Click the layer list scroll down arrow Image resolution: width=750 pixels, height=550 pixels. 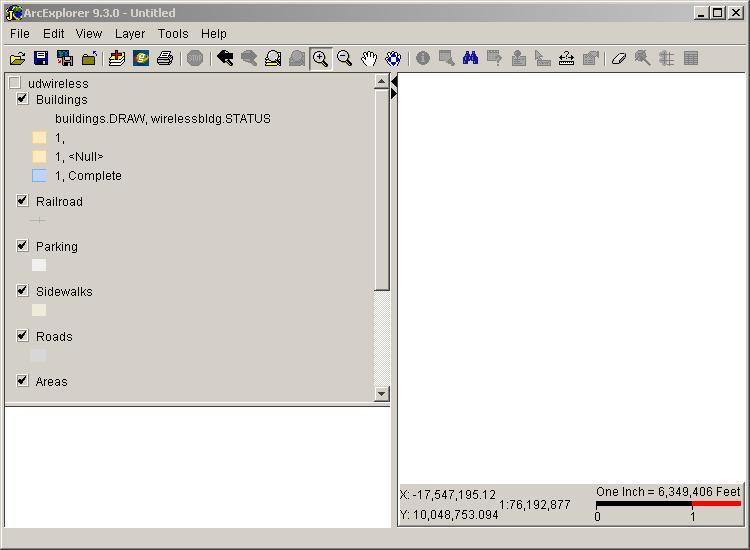(x=381, y=394)
